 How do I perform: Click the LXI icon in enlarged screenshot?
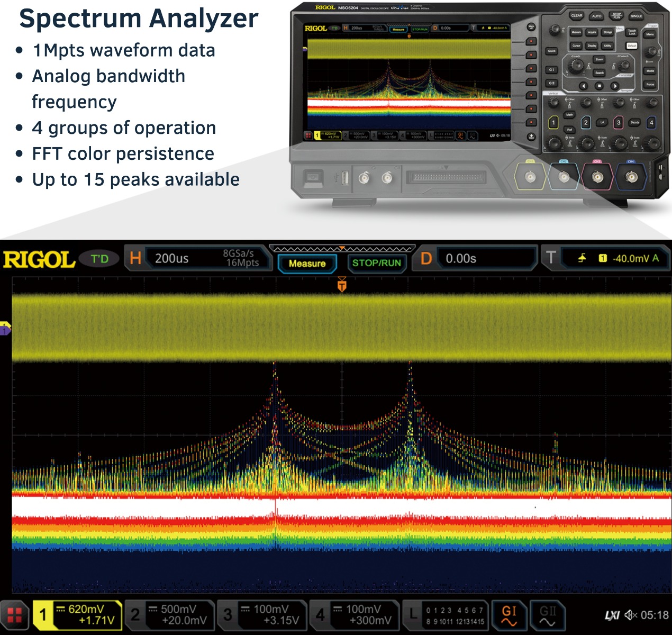tap(612, 615)
